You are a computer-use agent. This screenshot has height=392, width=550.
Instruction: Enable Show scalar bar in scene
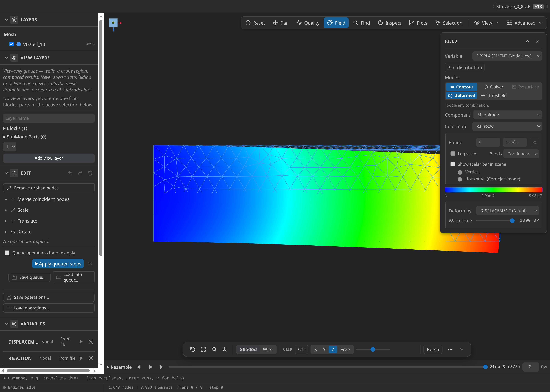(x=453, y=164)
